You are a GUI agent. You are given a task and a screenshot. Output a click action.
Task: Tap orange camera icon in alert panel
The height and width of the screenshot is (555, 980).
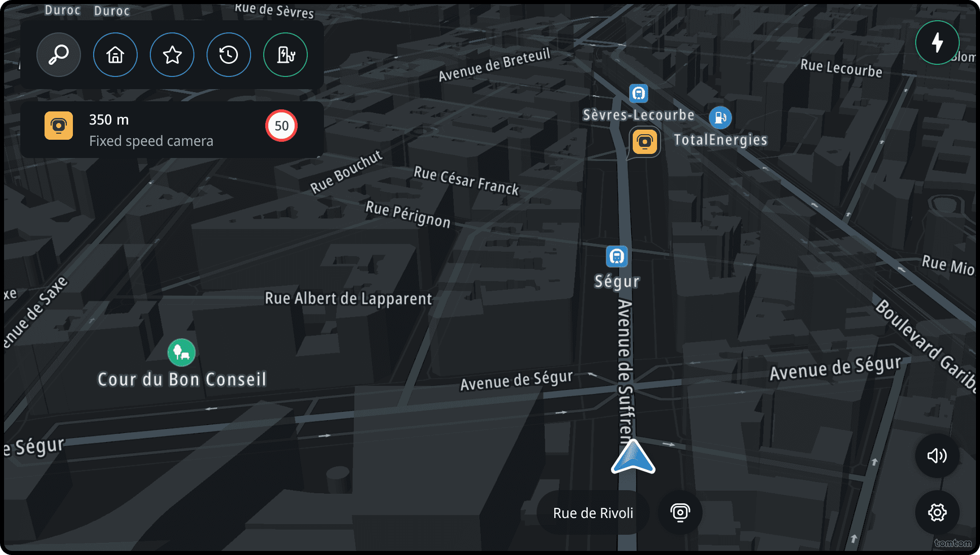[59, 126]
